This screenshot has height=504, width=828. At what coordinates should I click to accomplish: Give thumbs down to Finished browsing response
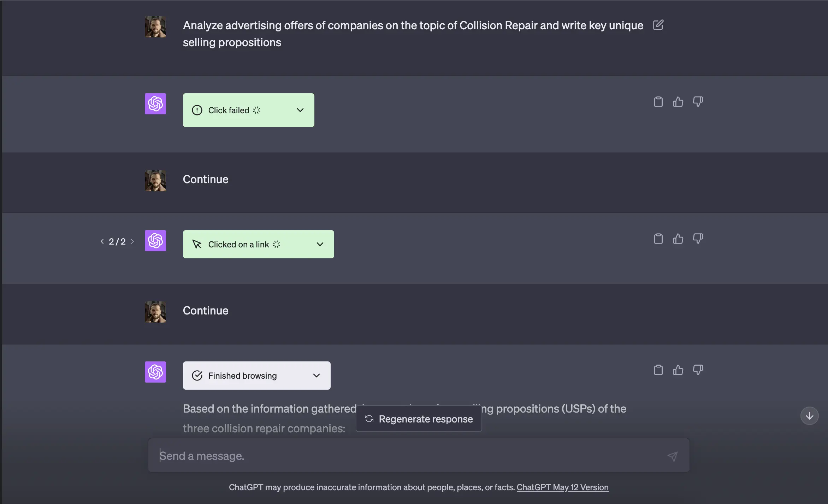coord(698,370)
